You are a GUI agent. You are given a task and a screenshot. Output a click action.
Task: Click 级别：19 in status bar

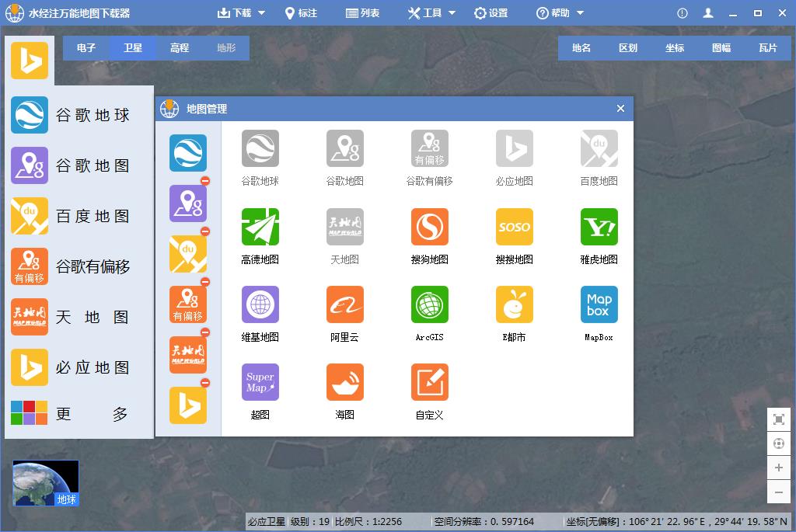coord(310,521)
